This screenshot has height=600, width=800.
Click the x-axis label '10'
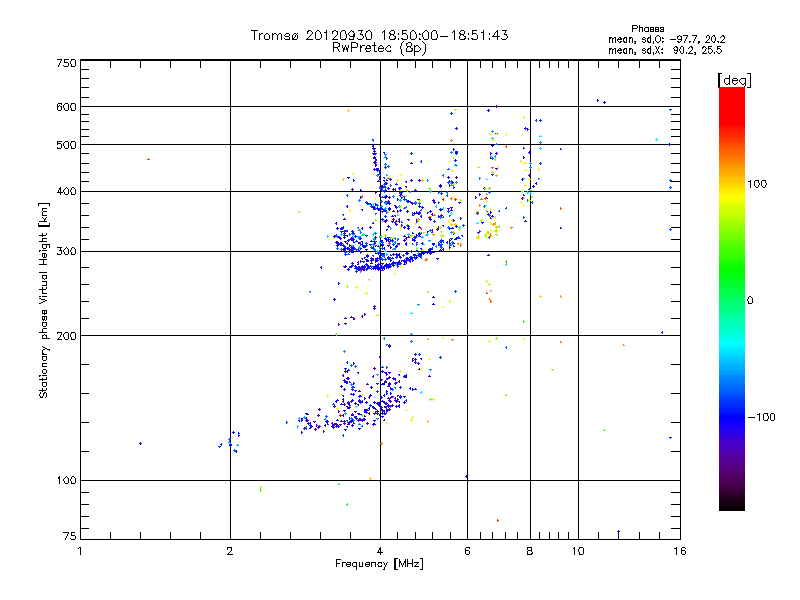click(x=578, y=551)
